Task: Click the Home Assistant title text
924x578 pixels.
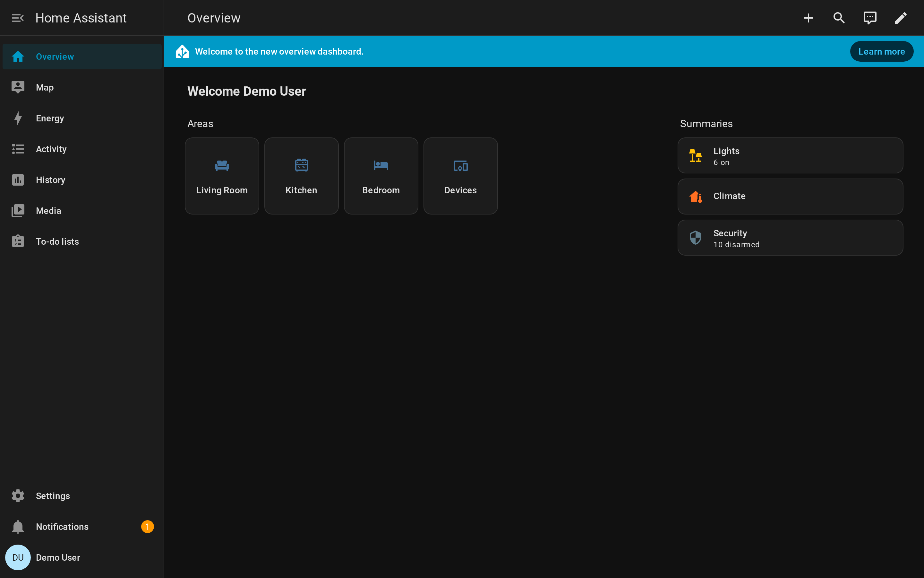Action: [81, 18]
